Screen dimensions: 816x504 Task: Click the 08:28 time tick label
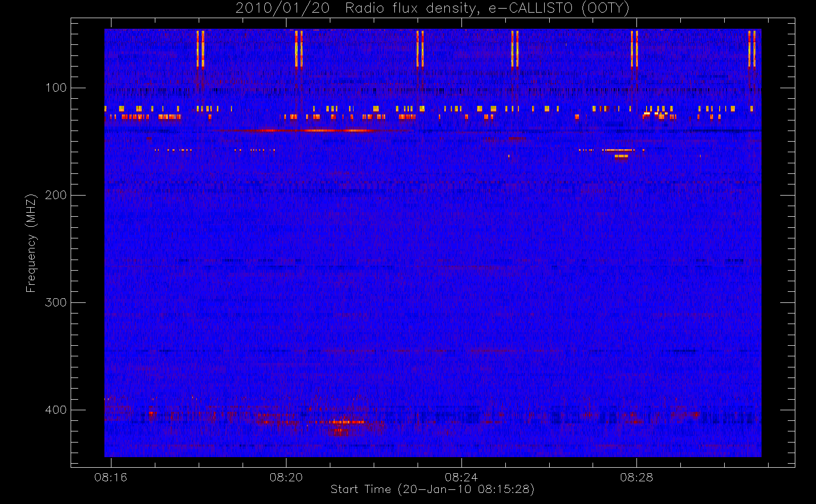(x=636, y=477)
